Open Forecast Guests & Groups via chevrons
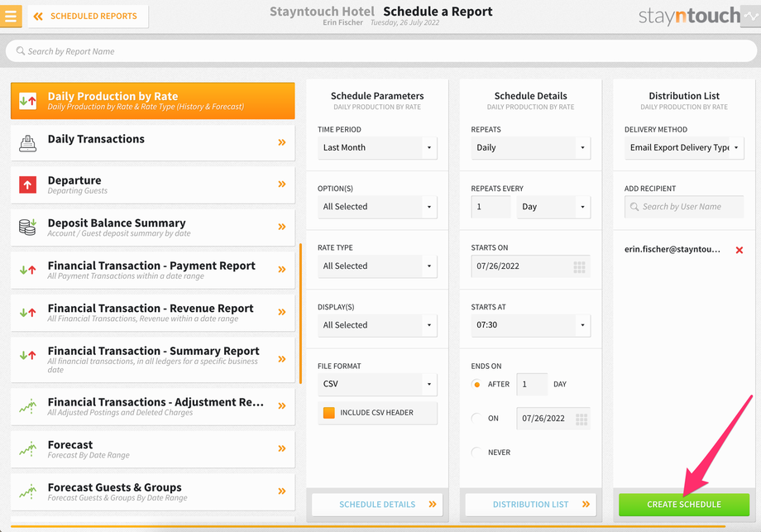Screen dimensions: 761x532 281,491
